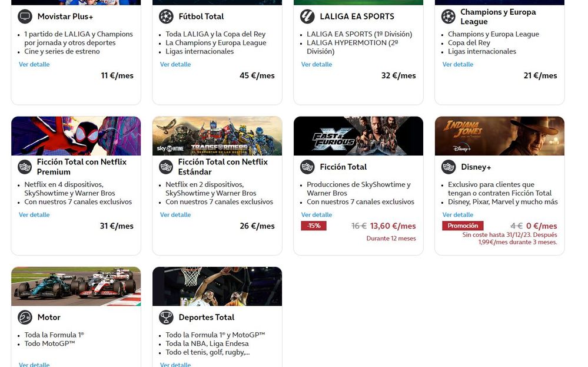Click the Indiana Jones Disney+ banner
The height and width of the screenshot is (367, 588).
[x=500, y=136]
